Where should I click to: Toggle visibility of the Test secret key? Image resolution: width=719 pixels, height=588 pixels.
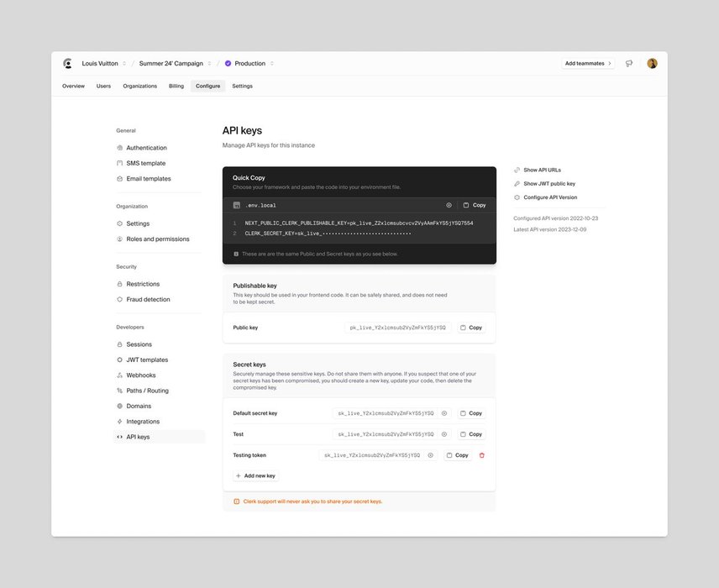444,434
